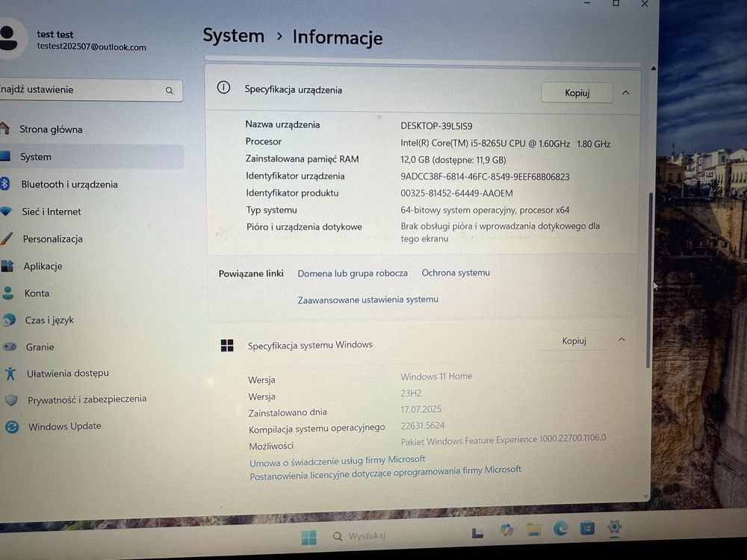Click the Czas i język globe icon
The width and height of the screenshot is (747, 560).
point(8,320)
